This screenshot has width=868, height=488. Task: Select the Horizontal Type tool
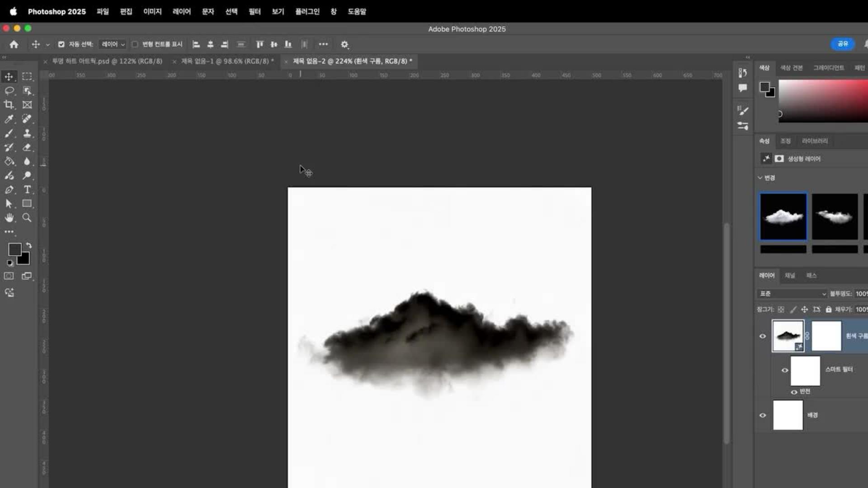point(27,189)
